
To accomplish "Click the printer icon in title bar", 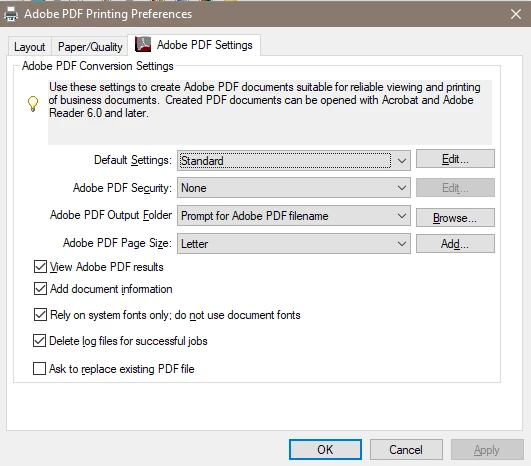I will pyautogui.click(x=11, y=14).
